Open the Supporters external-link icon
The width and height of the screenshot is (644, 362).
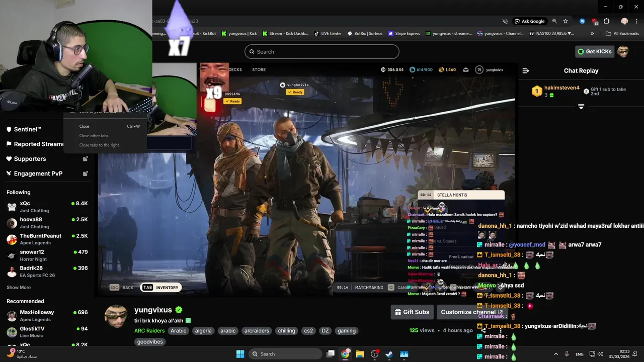click(x=86, y=159)
